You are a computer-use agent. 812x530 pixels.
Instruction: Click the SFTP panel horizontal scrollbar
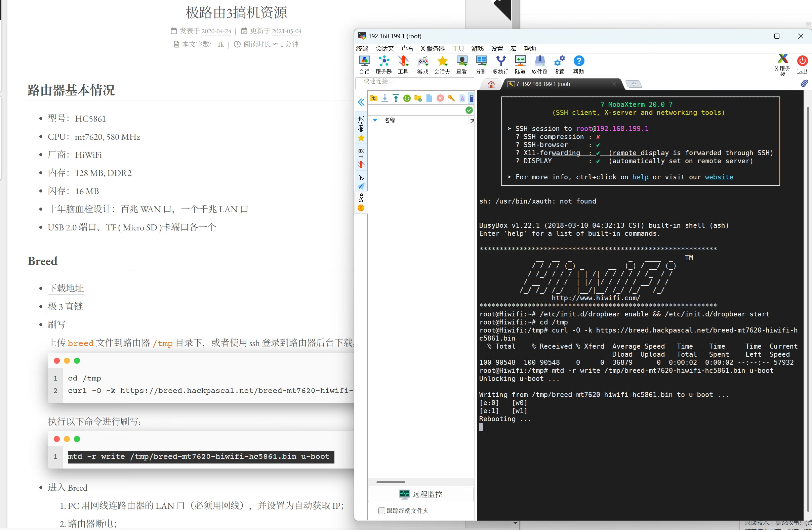(390, 482)
